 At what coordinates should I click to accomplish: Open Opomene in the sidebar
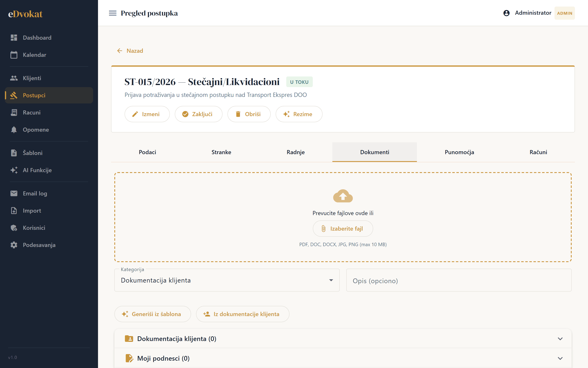[49, 129]
